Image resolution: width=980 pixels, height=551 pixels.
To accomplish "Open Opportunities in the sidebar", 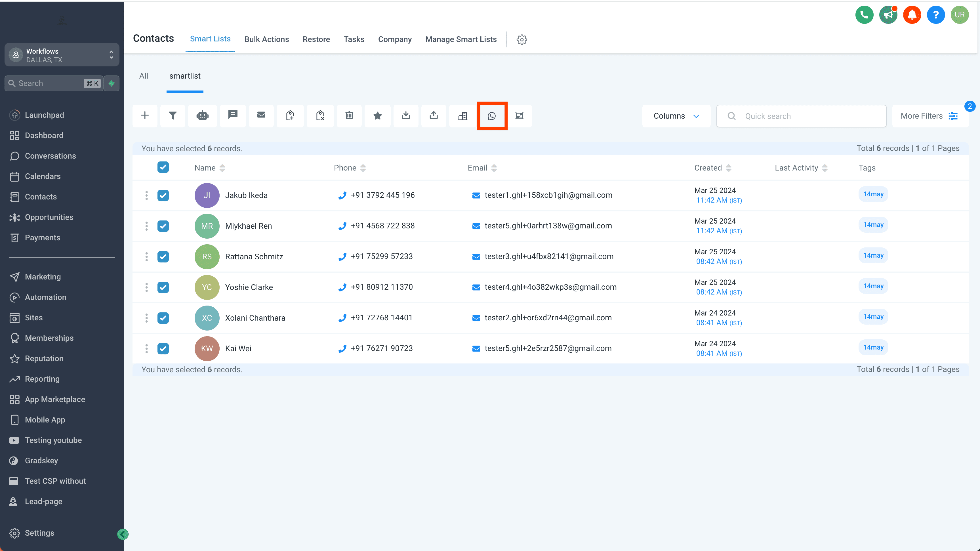I will coord(49,217).
